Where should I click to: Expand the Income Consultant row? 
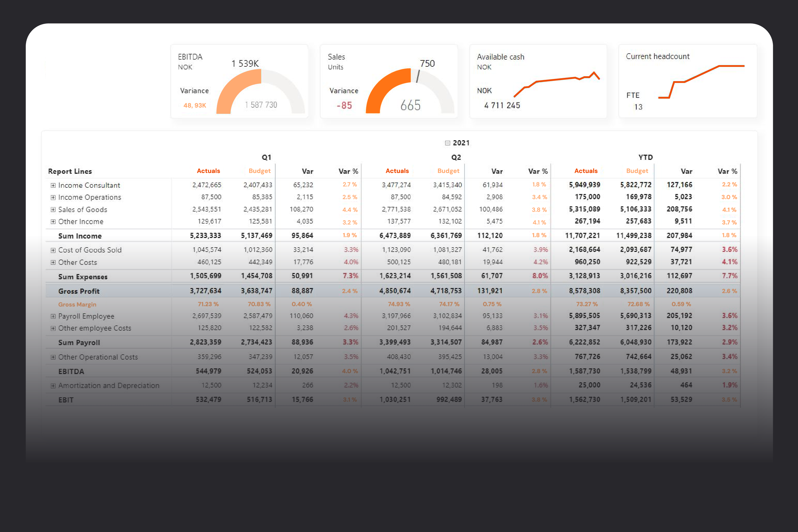(53, 185)
